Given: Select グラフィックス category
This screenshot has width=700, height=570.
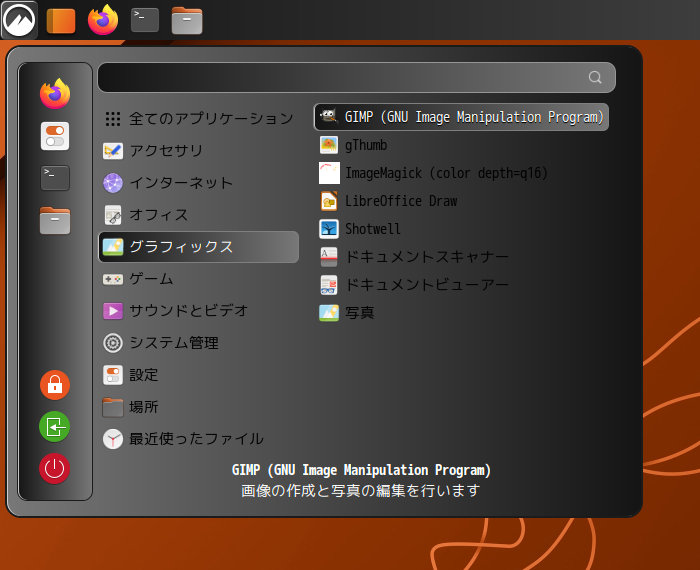Looking at the screenshot, I should [198, 247].
